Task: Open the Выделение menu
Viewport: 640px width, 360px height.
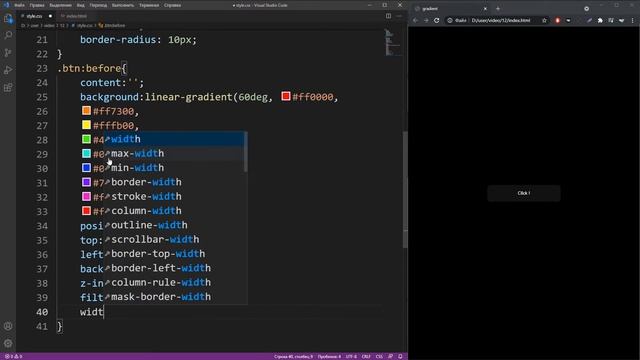Action: pos(60,5)
